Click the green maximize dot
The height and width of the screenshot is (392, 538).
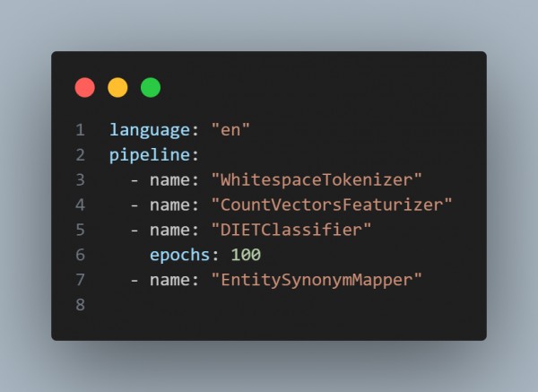tap(151, 88)
